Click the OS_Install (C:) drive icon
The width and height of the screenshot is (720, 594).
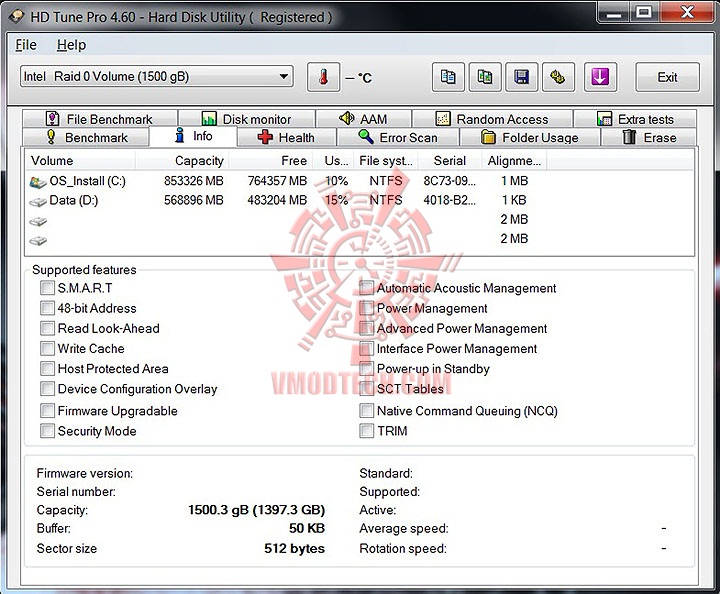click(38, 182)
